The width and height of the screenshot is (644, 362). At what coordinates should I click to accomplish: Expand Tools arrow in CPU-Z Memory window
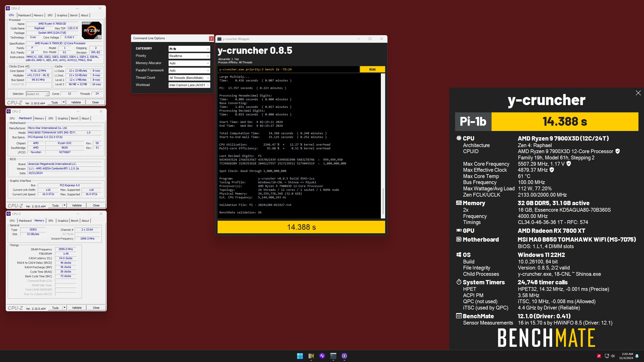(65, 308)
